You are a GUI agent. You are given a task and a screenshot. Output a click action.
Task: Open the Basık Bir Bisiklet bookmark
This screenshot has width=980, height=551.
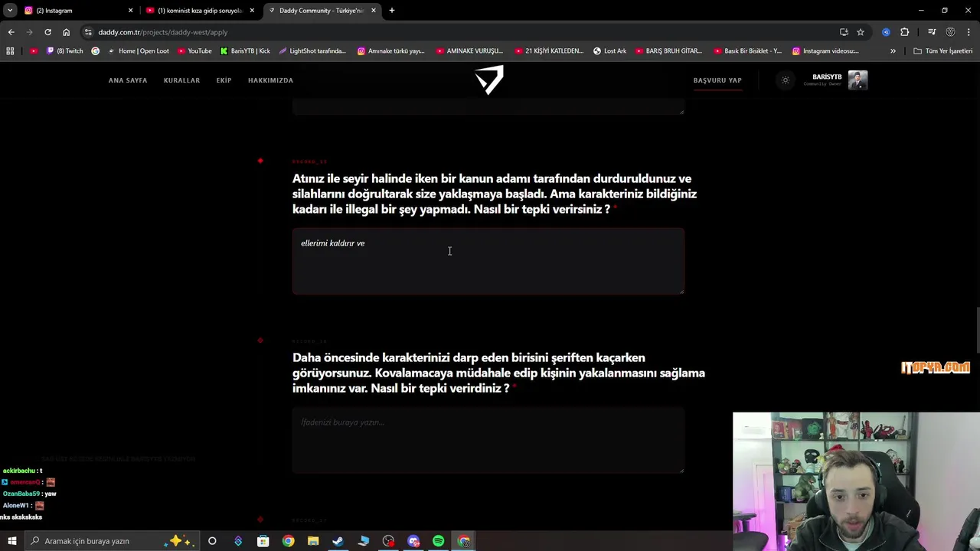coord(747,51)
